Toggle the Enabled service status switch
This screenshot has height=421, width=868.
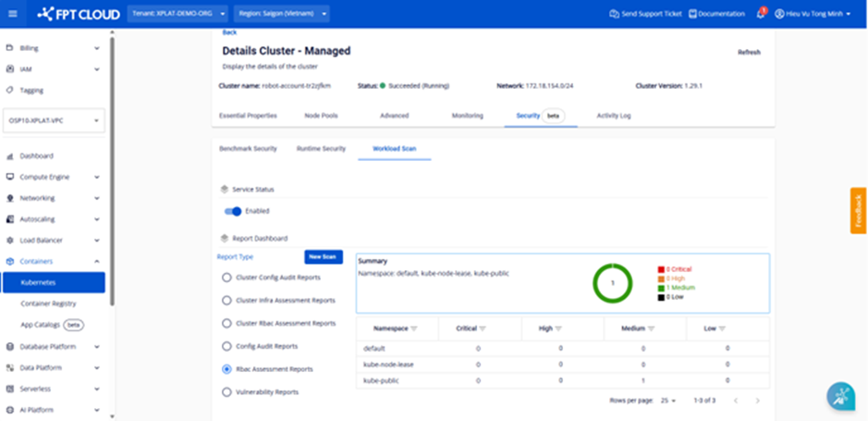pos(233,211)
